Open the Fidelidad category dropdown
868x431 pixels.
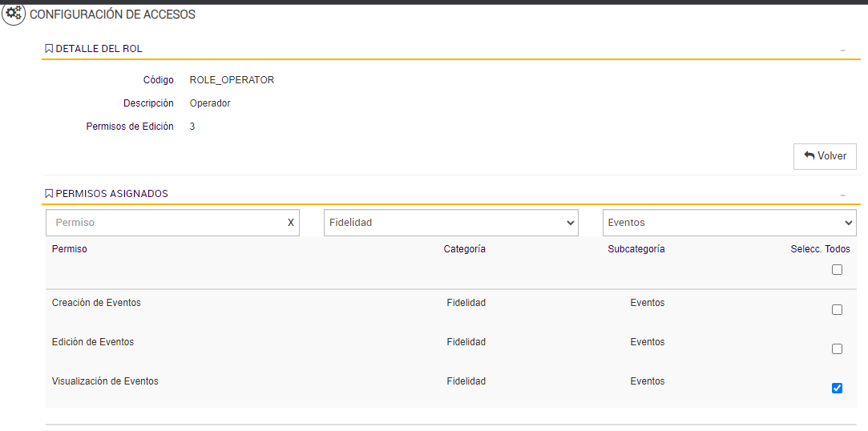pos(450,223)
